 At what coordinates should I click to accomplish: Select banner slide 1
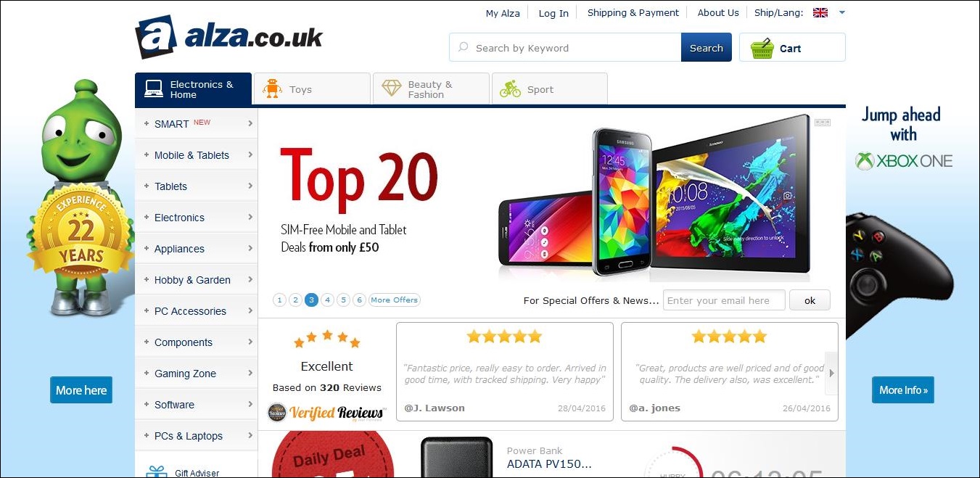279,300
